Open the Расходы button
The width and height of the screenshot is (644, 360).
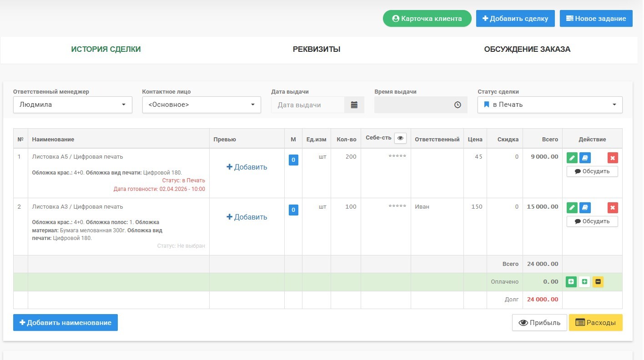[596, 323]
